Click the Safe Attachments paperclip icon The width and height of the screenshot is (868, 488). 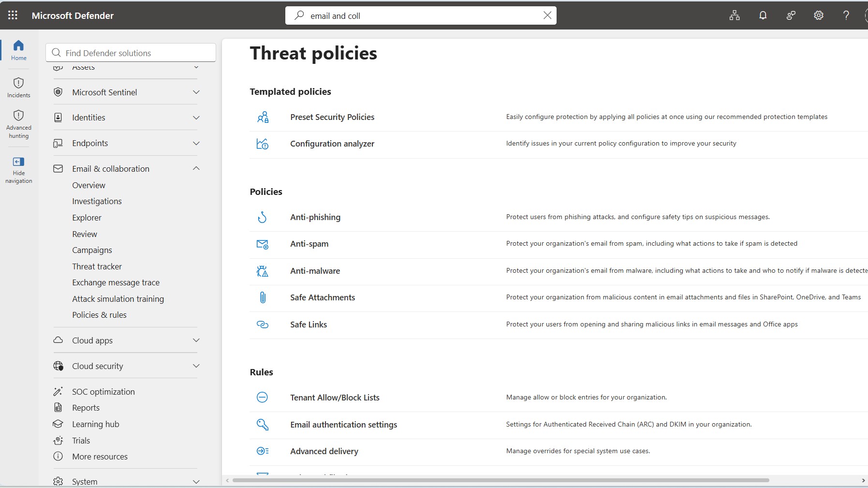[263, 297]
